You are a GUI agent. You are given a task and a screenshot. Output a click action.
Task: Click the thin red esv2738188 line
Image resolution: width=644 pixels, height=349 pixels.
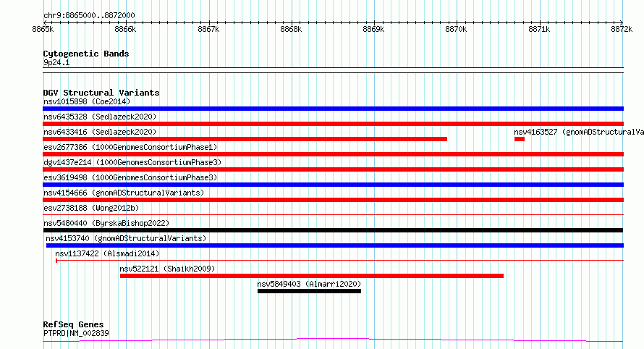[x=333, y=214]
